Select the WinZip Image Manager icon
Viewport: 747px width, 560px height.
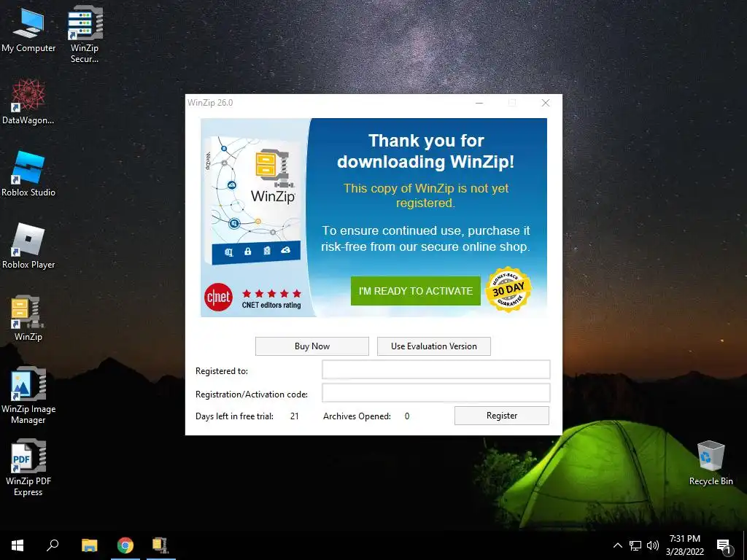[28, 395]
